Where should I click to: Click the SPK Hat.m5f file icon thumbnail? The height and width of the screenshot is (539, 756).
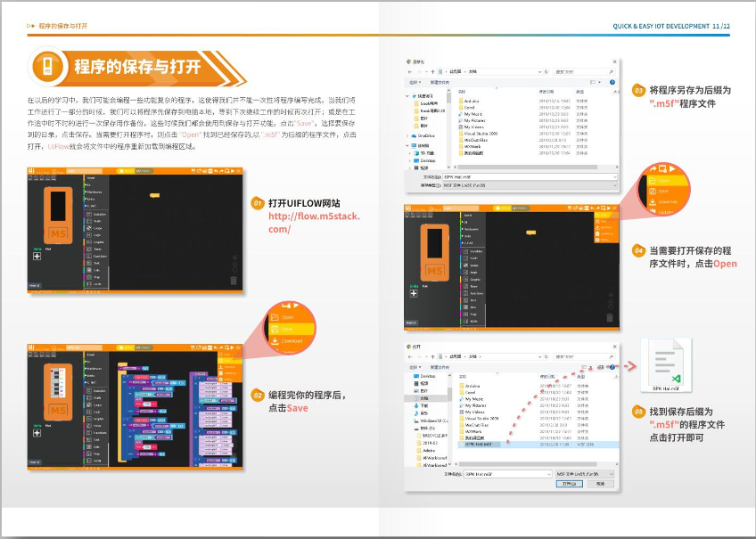point(662,363)
